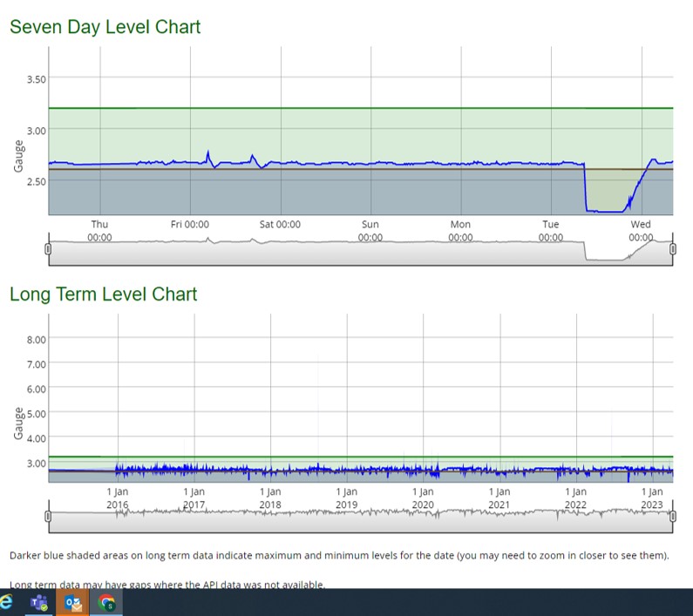Grab the right range handle of the Long Term chart slider
Image resolution: width=693 pixels, height=616 pixels.
(673, 516)
